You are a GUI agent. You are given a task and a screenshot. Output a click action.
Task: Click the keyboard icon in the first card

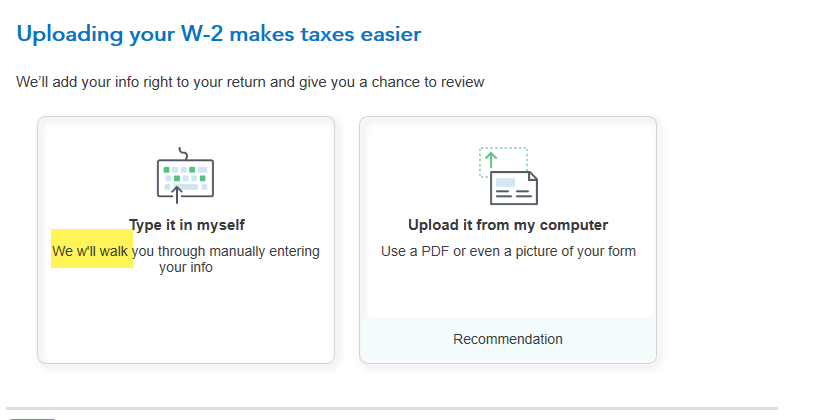click(186, 175)
